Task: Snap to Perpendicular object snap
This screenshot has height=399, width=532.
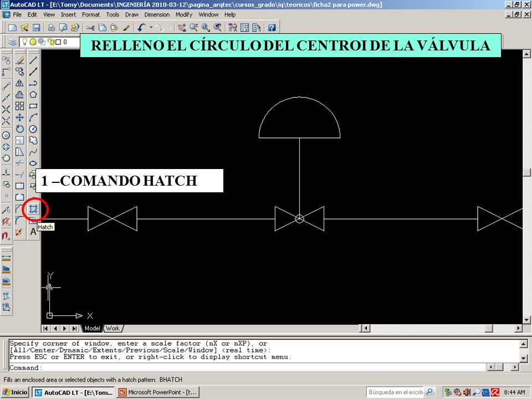Action: [6, 173]
